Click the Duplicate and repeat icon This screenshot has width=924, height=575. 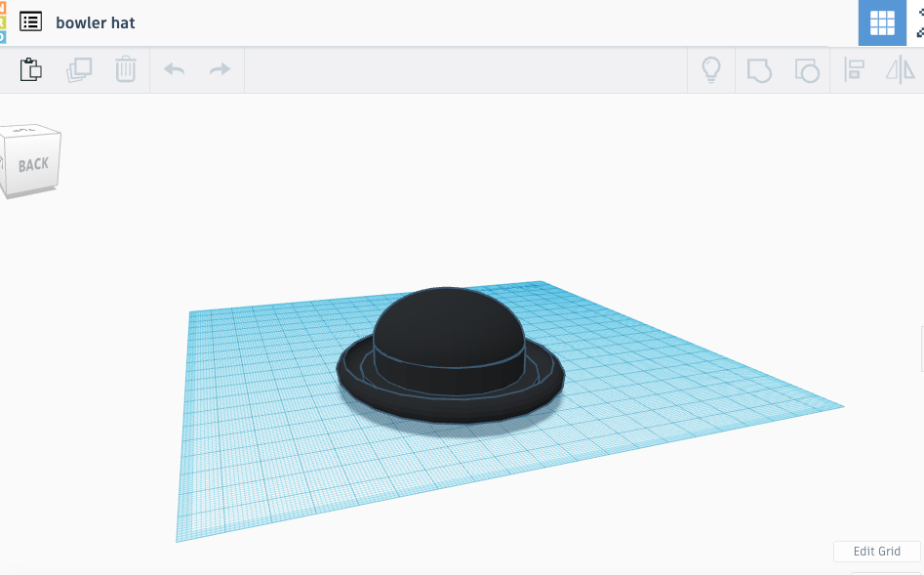(78, 70)
